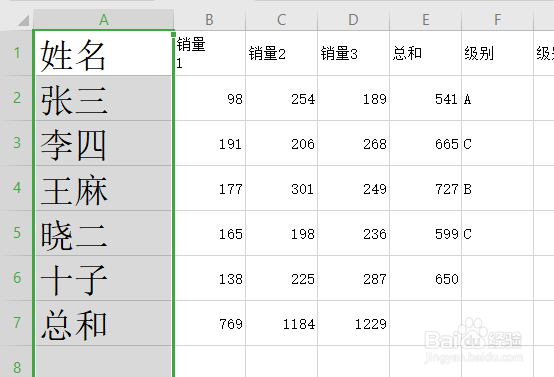This screenshot has width=554, height=377.
Task: Click the 销量2 header cell
Action: tap(282, 53)
